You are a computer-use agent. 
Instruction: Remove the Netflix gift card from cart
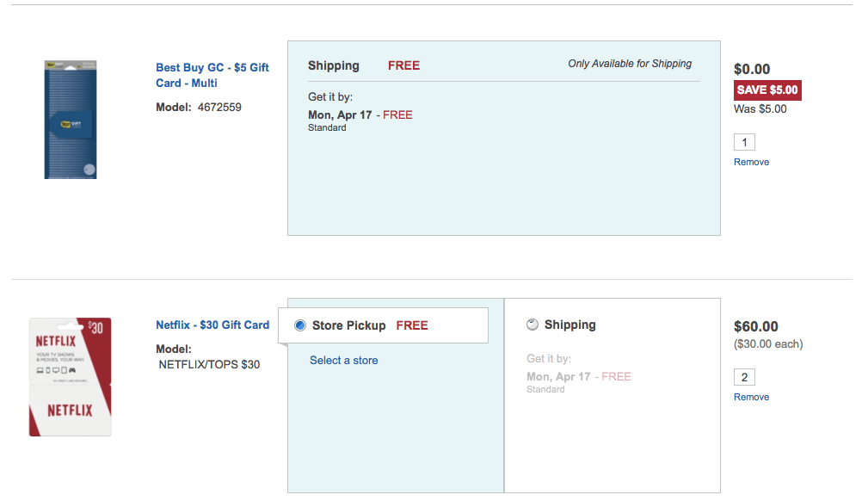click(x=751, y=397)
